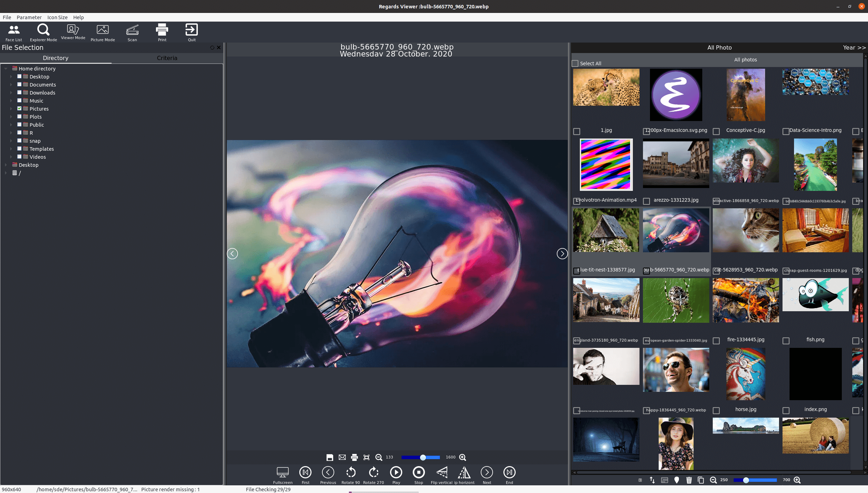Expand the bottom-level Desktop node

[6, 165]
